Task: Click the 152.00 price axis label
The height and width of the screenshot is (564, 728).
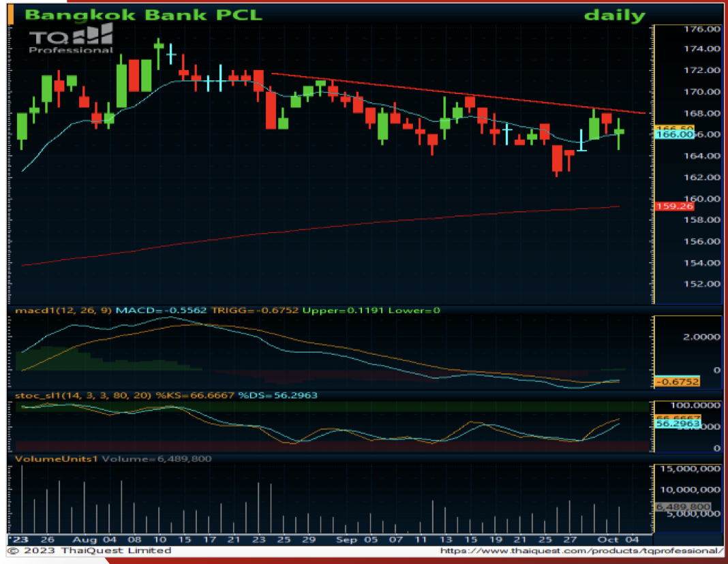Action: coord(701,284)
